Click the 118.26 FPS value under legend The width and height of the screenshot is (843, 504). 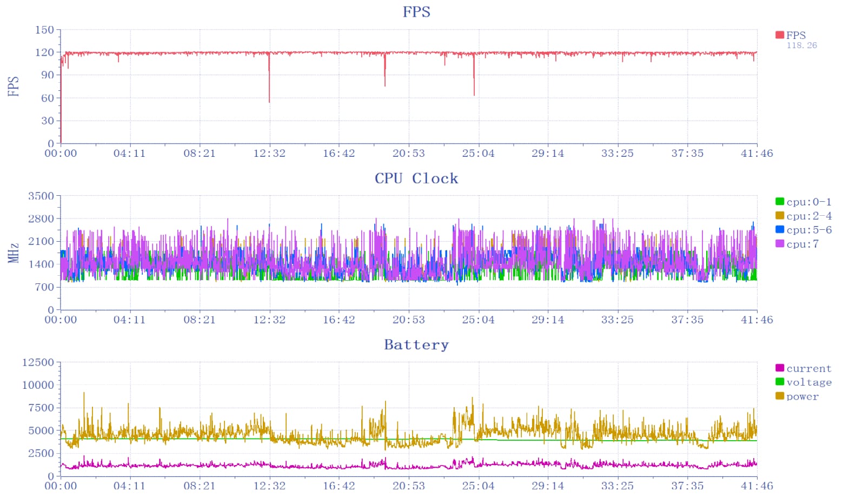pos(801,45)
